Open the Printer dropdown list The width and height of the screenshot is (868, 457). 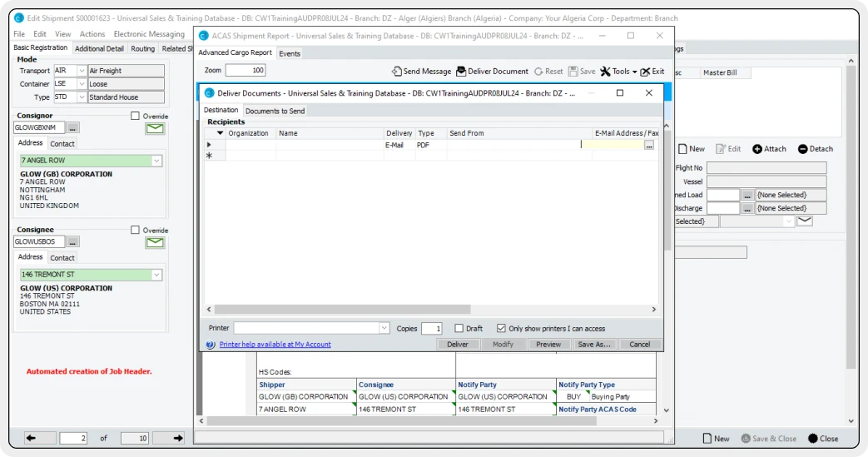point(384,329)
